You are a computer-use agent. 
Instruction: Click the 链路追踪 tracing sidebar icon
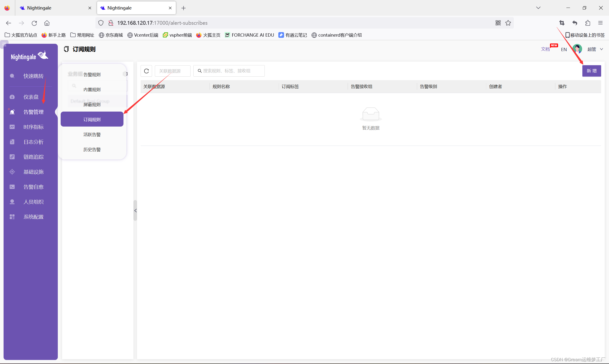(x=12, y=157)
